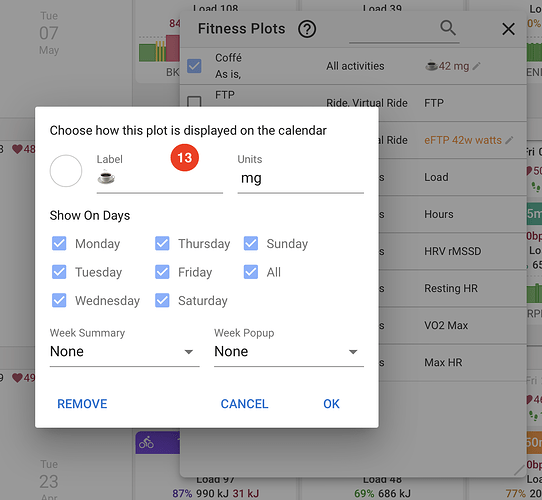Toggle the All days checkbox

[x=251, y=272]
